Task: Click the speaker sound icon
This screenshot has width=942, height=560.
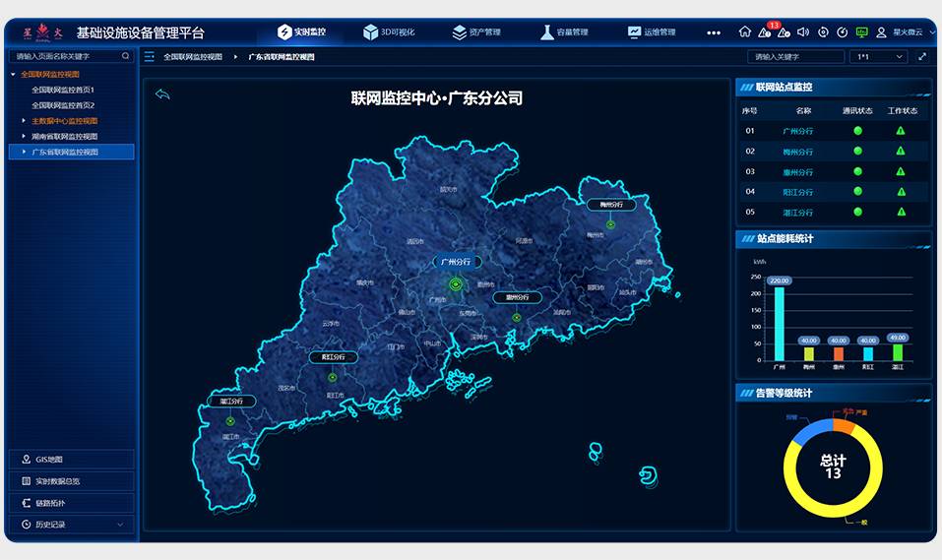Action: point(803,32)
